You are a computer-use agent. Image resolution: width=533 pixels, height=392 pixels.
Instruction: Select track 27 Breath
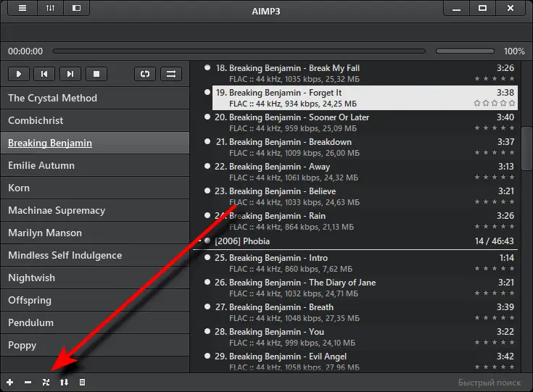point(365,312)
